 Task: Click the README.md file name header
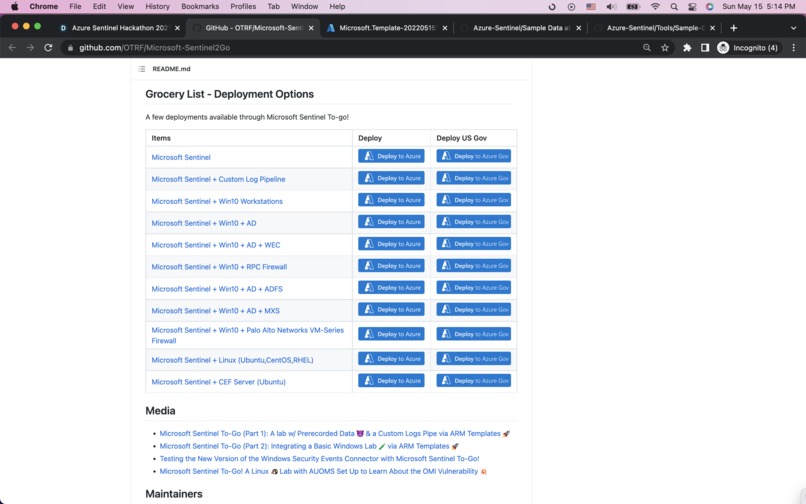click(171, 69)
